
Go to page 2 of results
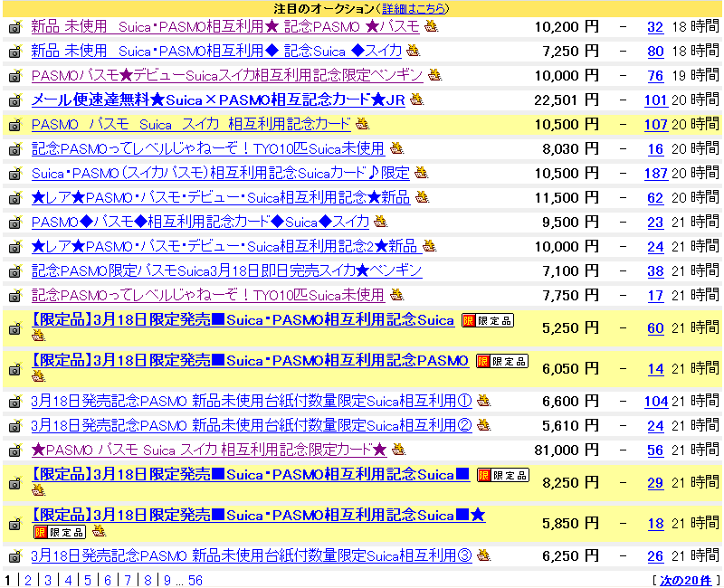[x=27, y=580]
